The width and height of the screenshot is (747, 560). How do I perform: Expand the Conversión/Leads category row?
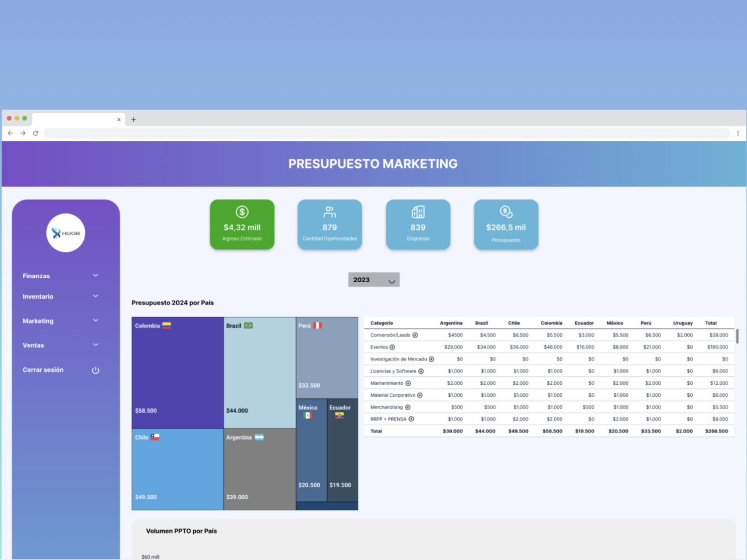point(415,336)
